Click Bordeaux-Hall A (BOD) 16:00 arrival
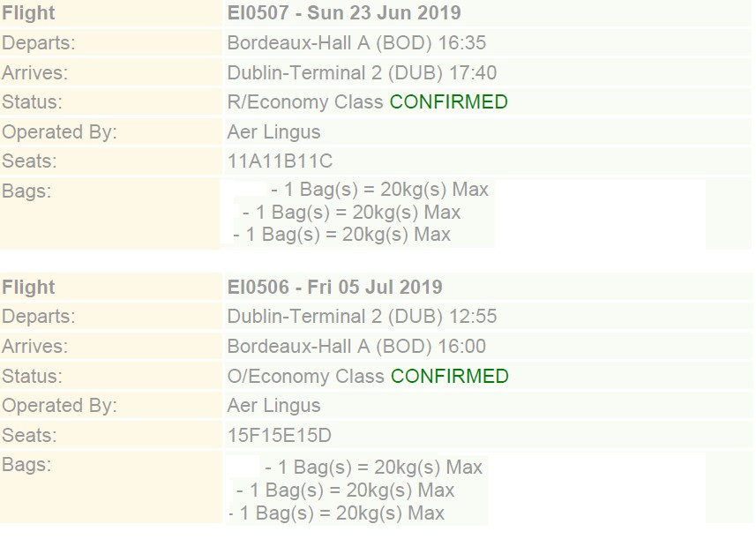 [356, 347]
